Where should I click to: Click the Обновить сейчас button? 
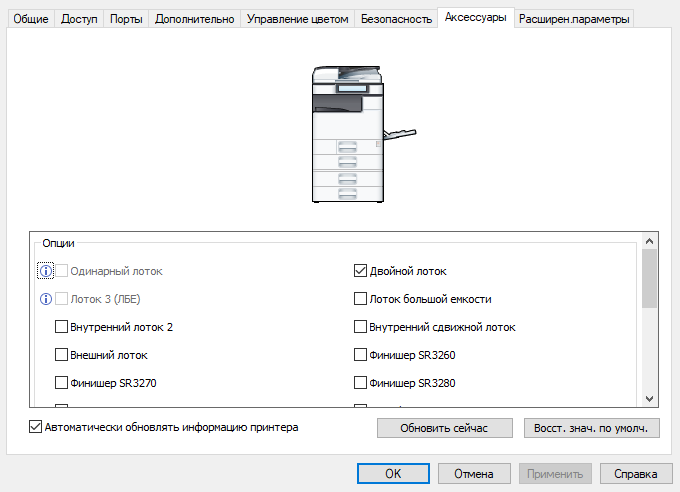[445, 428]
